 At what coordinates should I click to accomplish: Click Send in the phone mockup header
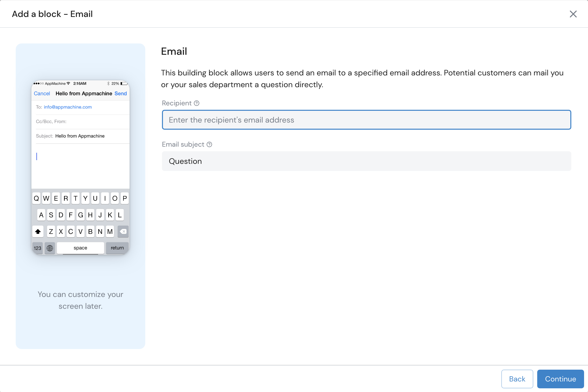[121, 94]
